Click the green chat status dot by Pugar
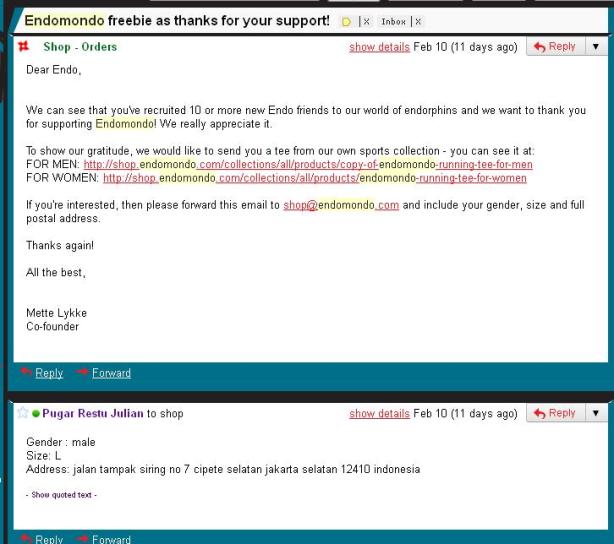The height and width of the screenshot is (544, 614). 36,413
